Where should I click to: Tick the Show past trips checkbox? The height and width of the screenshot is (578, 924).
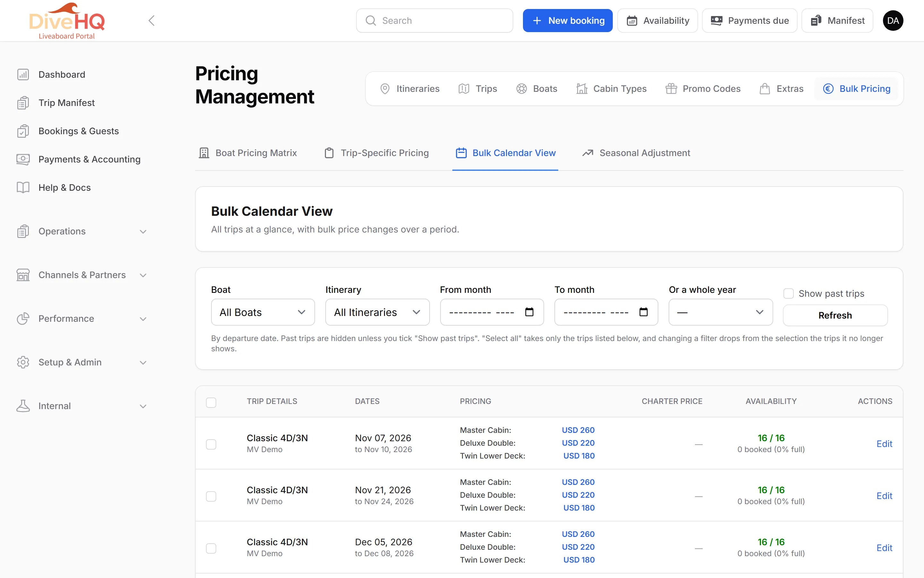[789, 293]
